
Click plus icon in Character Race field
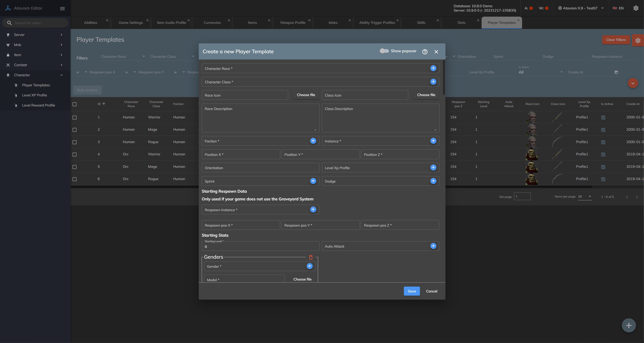point(433,68)
